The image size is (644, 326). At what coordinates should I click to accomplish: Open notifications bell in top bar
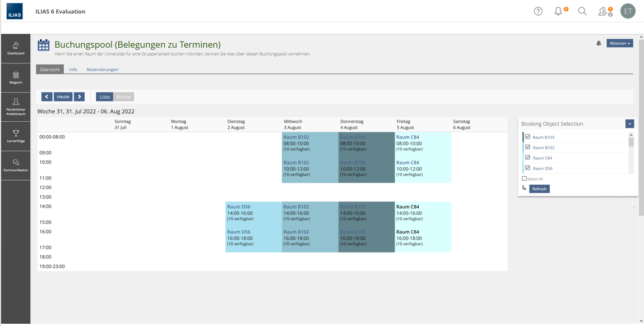coord(558,11)
